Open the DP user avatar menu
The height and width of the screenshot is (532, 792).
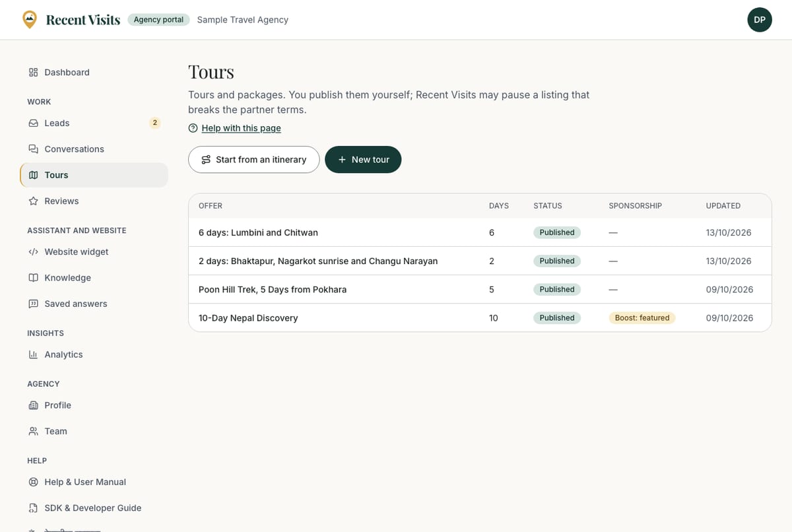pos(760,20)
